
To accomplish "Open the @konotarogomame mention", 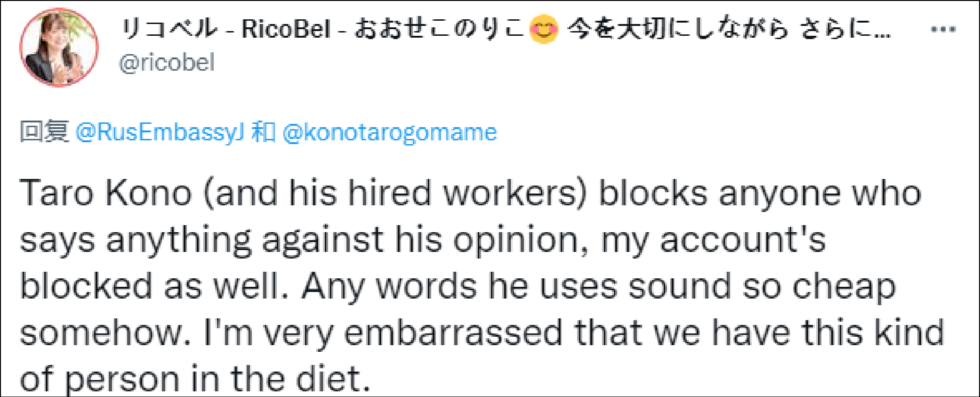I will 389,132.
